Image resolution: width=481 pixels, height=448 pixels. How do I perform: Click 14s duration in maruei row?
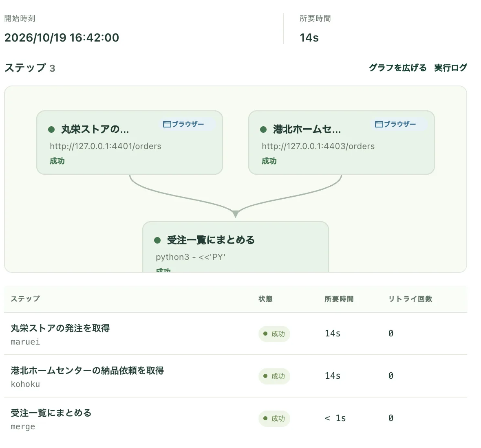point(333,334)
